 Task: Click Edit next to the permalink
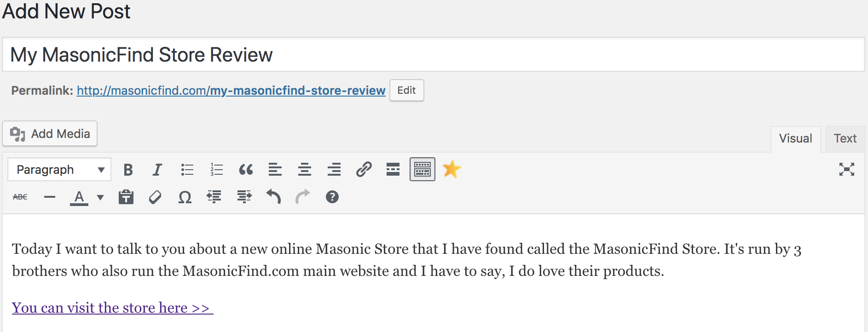(406, 91)
